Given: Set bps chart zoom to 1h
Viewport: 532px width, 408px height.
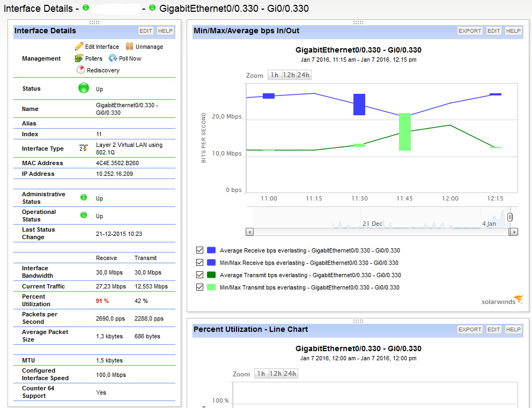Looking at the screenshot, I should (x=275, y=75).
